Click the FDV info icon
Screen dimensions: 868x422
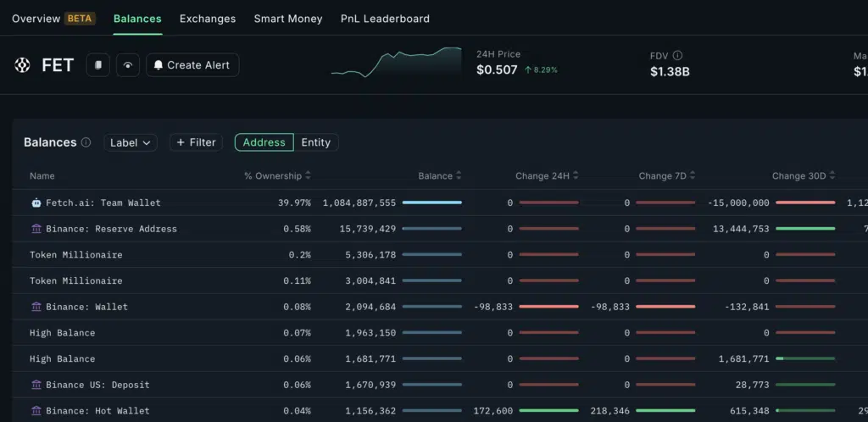click(677, 56)
